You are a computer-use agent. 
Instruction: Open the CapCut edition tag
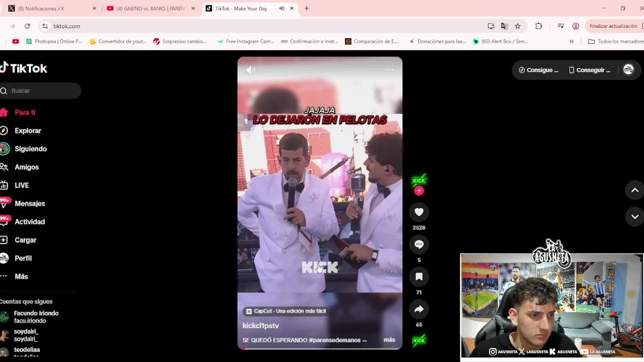[286, 311]
